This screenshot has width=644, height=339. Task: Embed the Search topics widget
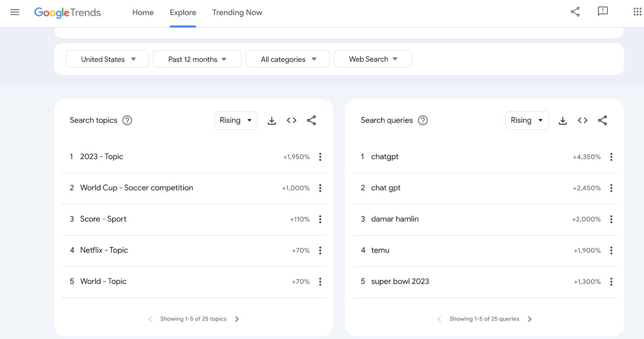click(291, 120)
